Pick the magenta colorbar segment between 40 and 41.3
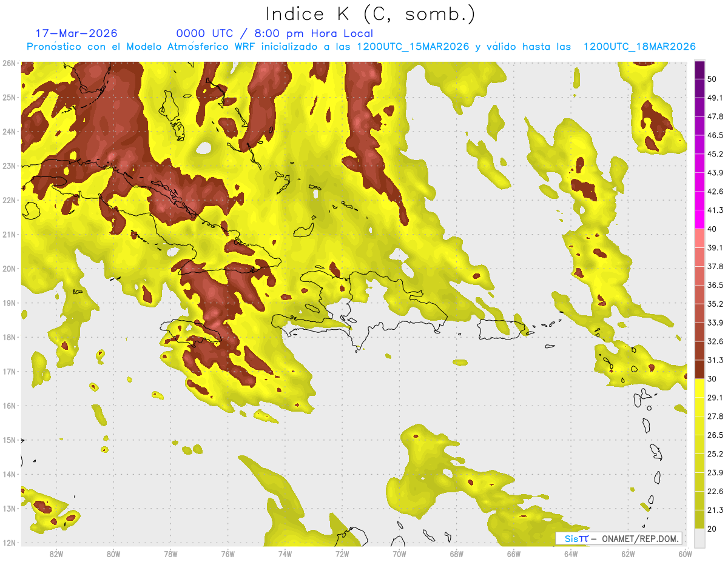The height and width of the screenshot is (562, 728). pos(699,219)
